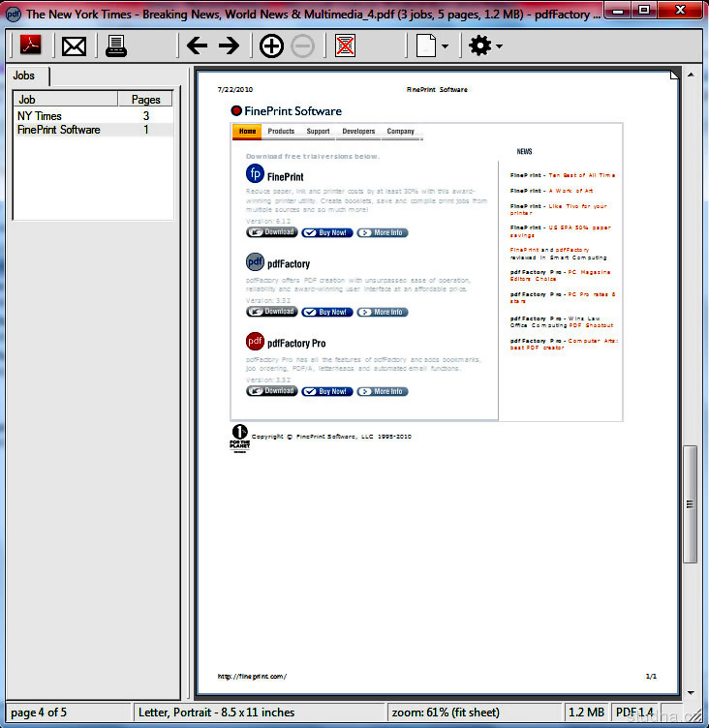
Task: Click Products tab in page preview
Action: 281,132
